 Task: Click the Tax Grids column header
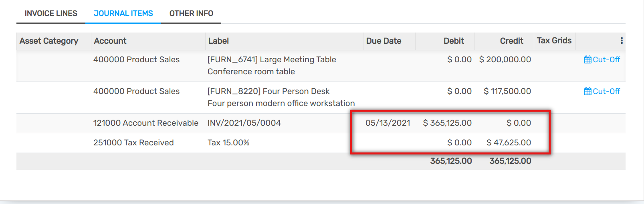[554, 41]
